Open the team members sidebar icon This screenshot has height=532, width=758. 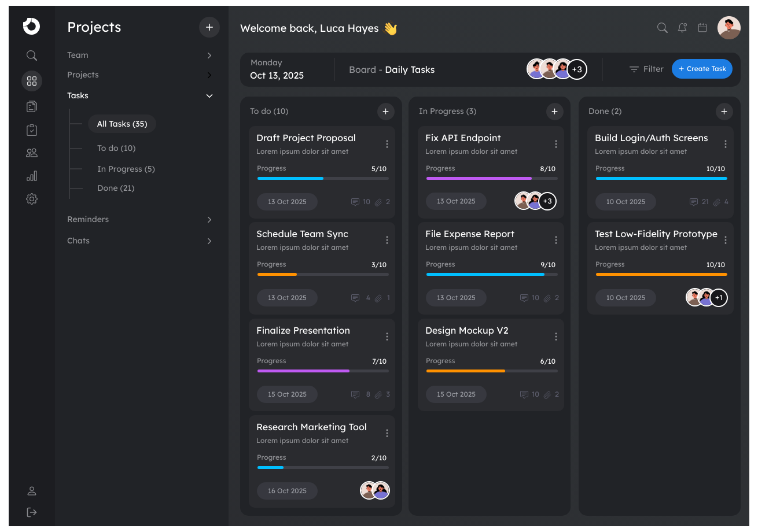point(32,153)
